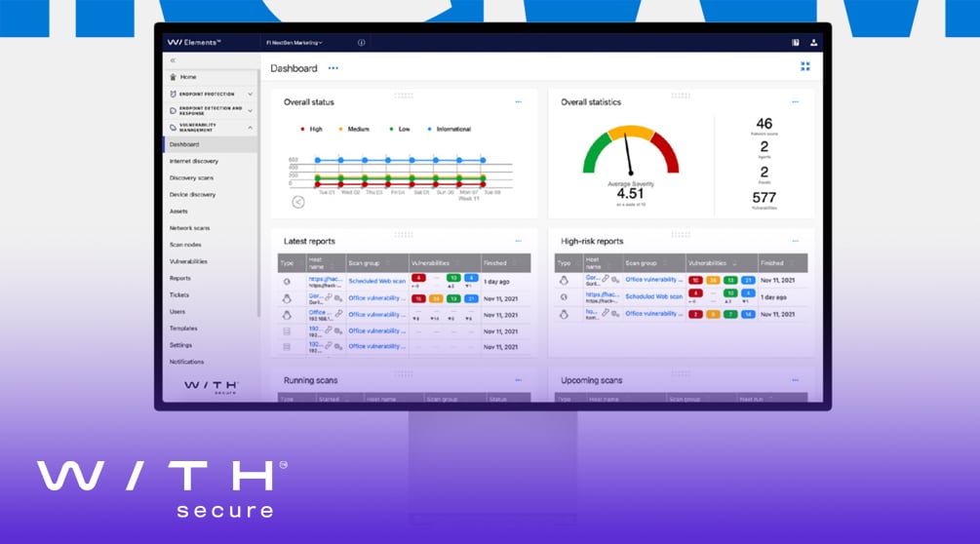Click the Home icon in the sidebar
The height and width of the screenshot is (544, 980).
174,77
